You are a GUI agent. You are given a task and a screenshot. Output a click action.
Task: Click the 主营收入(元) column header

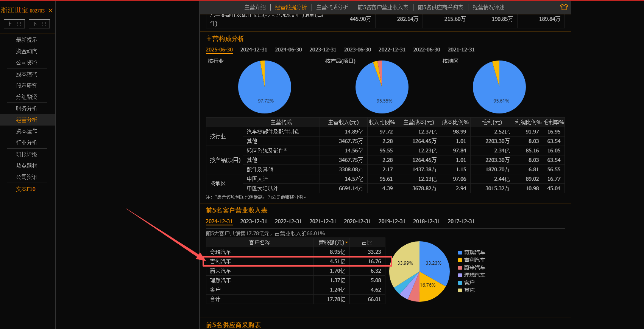click(x=343, y=122)
